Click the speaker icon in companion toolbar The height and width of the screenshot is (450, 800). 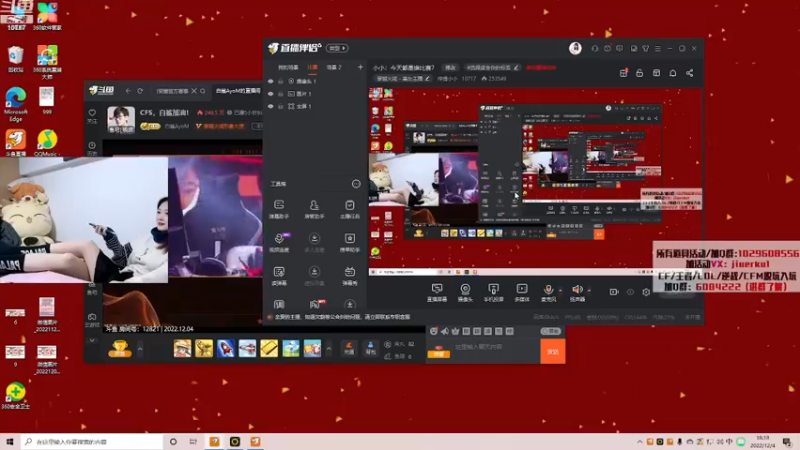tap(577, 290)
